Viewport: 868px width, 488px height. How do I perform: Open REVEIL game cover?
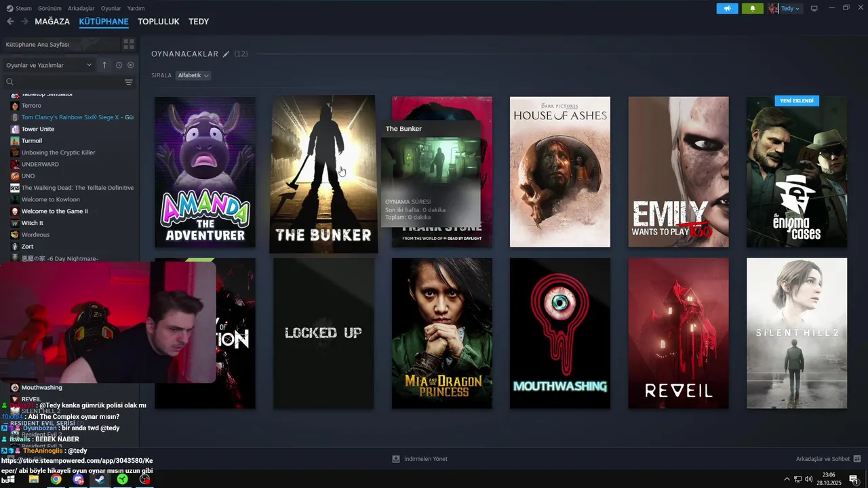(678, 333)
